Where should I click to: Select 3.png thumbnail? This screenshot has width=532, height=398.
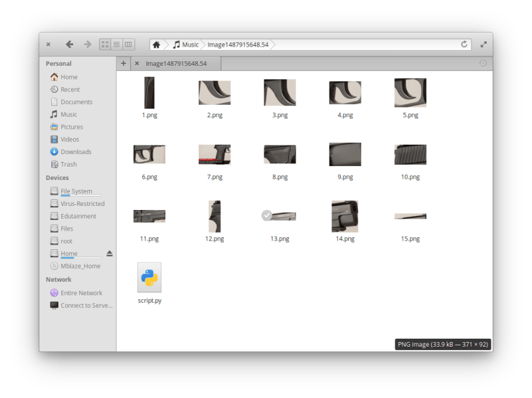coord(280,93)
